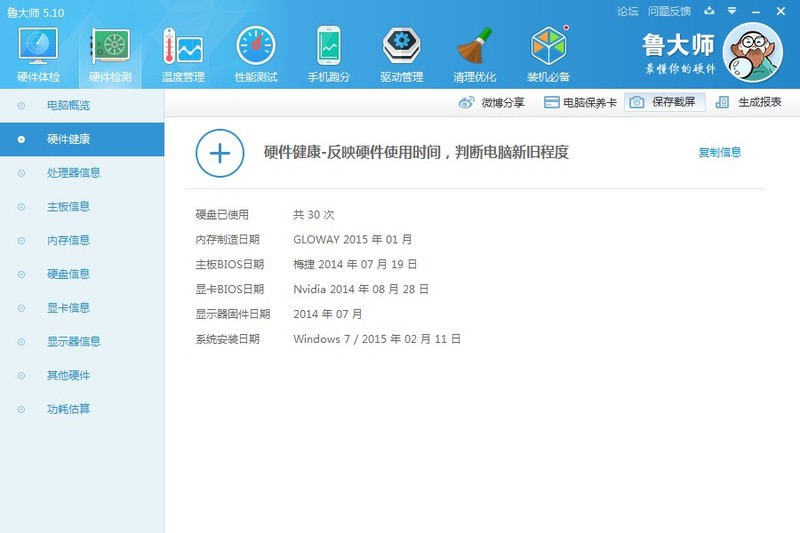Click the bullet beside 处理器信息
Image resolution: width=800 pixels, height=533 pixels.
(21, 173)
